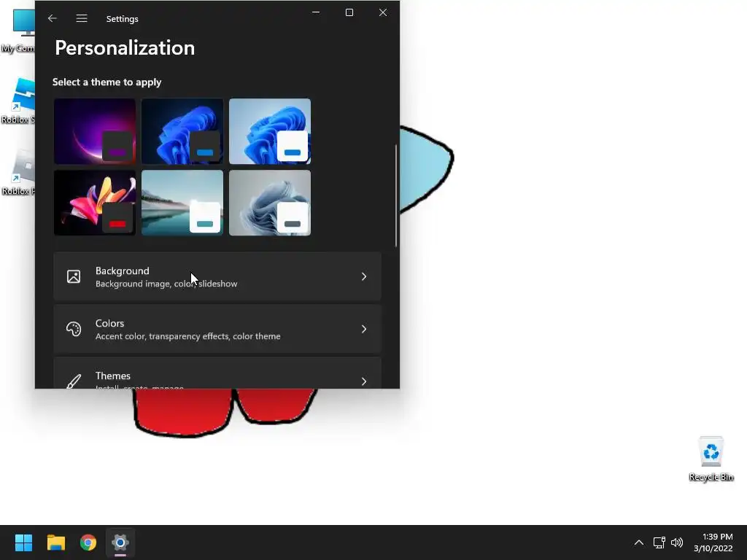The width and height of the screenshot is (747, 560).
Task: Click the Colors palette icon
Action: click(x=74, y=329)
